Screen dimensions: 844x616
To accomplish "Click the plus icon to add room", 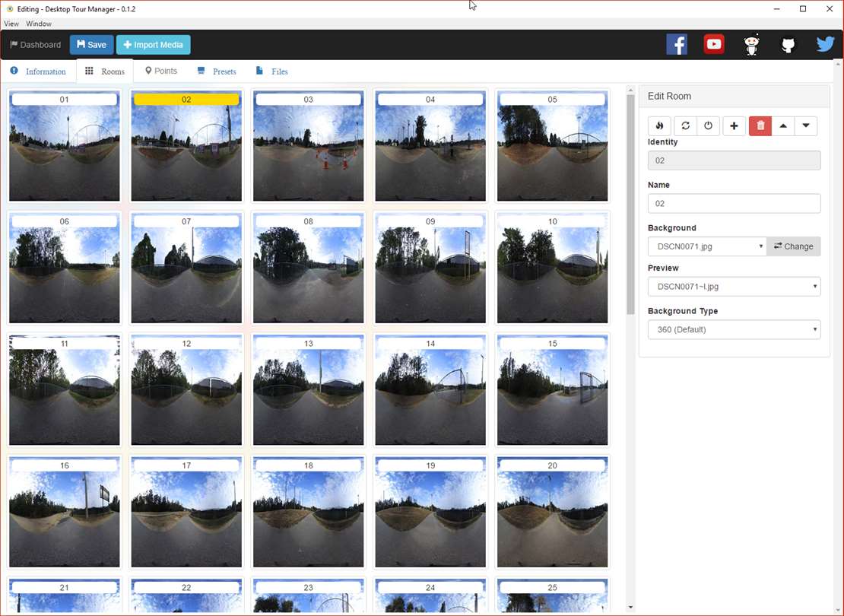I will click(x=734, y=126).
